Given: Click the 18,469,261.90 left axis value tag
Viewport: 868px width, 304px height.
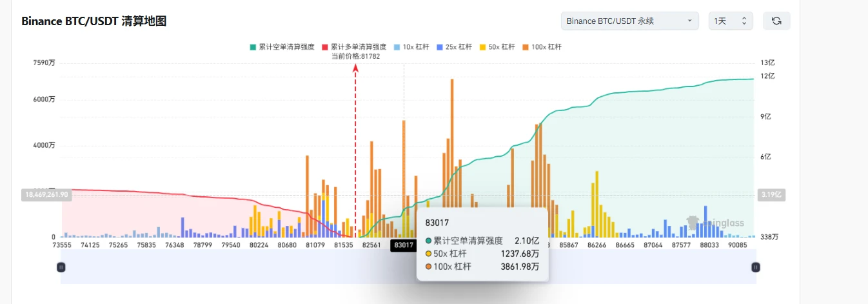Looking at the screenshot, I should (46, 194).
